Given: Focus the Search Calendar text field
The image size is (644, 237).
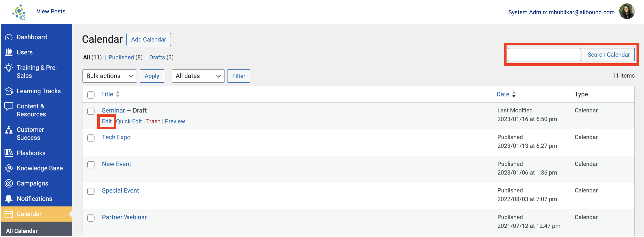Looking at the screenshot, I should [x=544, y=55].
